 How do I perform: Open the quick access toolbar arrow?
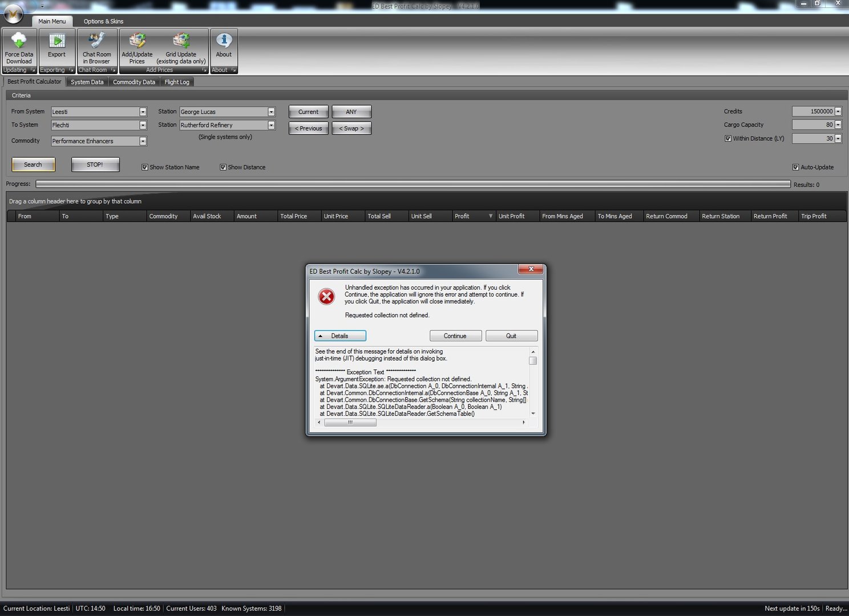[42, 6]
